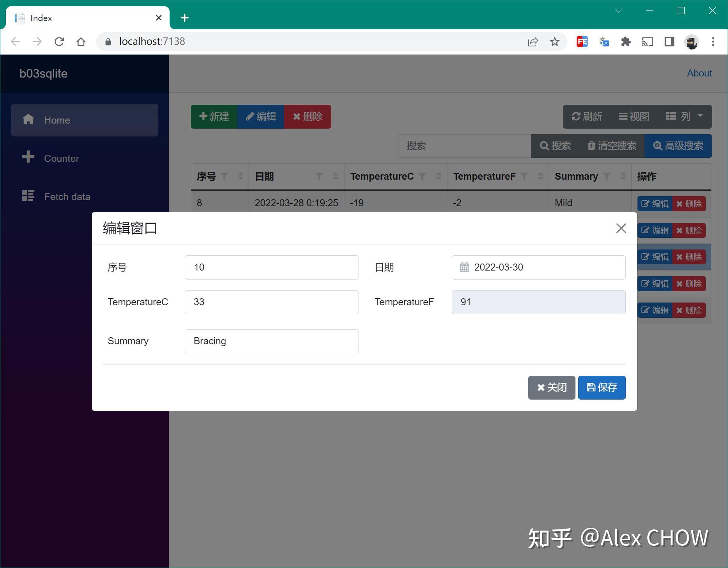The width and height of the screenshot is (728, 568).
Task: Click the 视图 view icon
Action: point(623,116)
